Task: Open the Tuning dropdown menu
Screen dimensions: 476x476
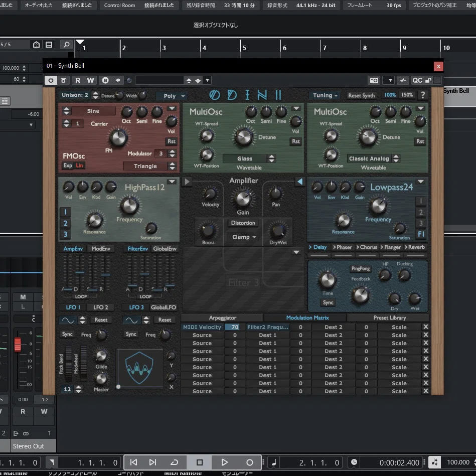Action: click(325, 95)
